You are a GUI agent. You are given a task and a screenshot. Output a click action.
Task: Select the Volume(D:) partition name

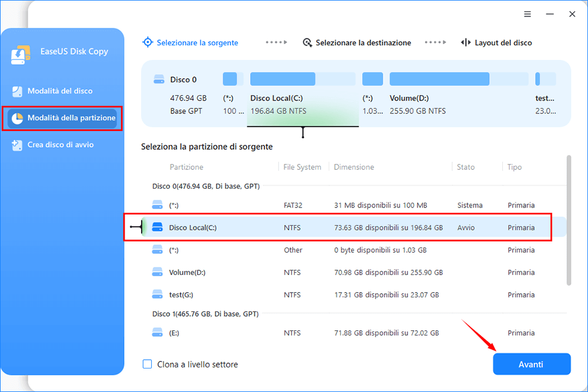[187, 273]
